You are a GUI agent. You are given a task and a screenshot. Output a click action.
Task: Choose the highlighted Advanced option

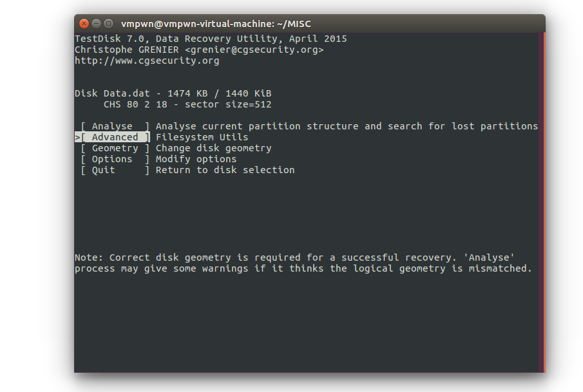(115, 137)
